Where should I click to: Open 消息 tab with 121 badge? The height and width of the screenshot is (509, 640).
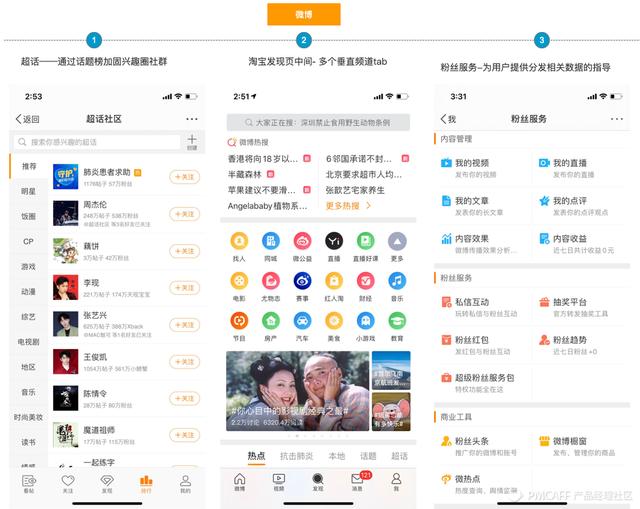pos(358,482)
